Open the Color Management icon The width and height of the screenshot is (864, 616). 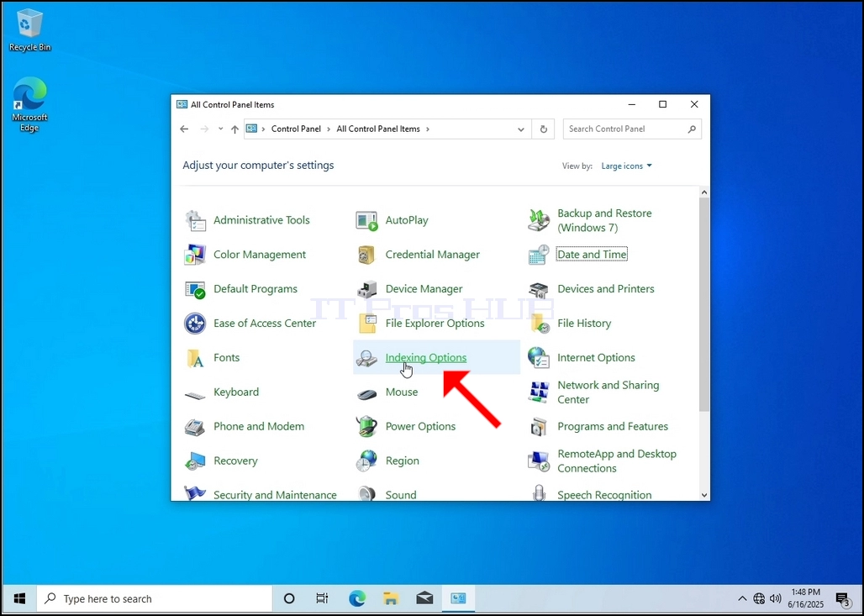pos(195,255)
